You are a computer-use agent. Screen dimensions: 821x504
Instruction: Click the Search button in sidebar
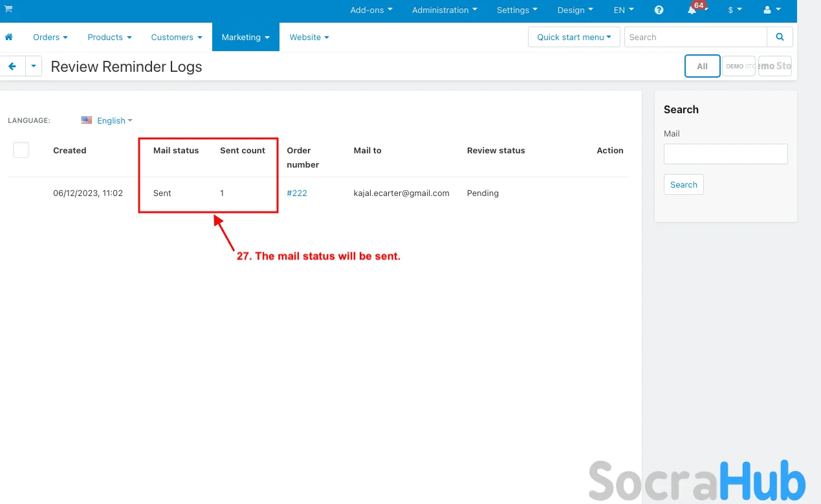click(683, 185)
